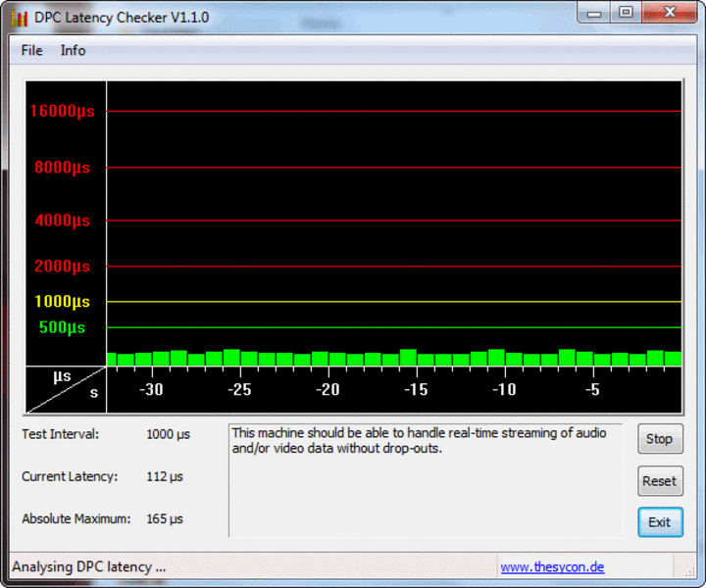Click the Reset button
Image resolution: width=706 pixels, height=588 pixels.
point(660,481)
